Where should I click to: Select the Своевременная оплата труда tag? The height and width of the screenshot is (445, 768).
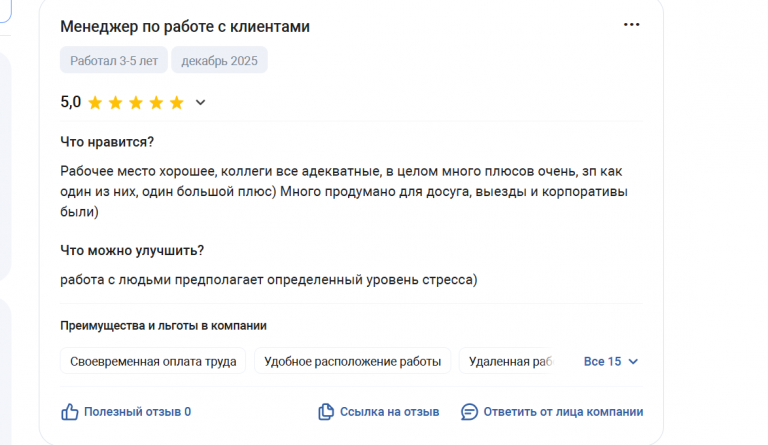pos(153,361)
